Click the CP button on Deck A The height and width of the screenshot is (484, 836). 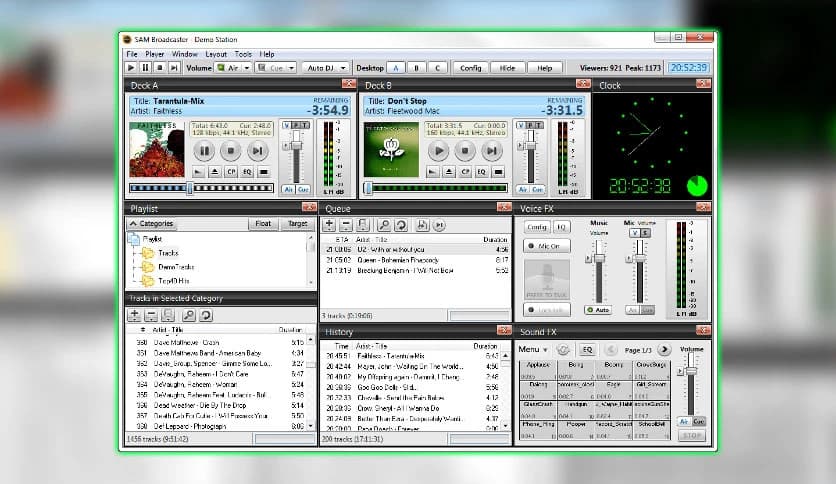[231, 172]
